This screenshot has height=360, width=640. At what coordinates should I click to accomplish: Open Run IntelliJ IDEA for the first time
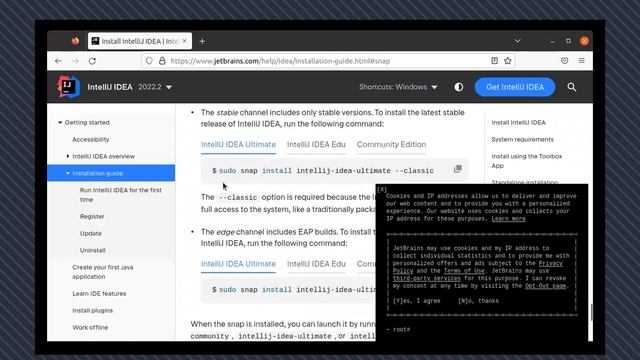coord(121,195)
